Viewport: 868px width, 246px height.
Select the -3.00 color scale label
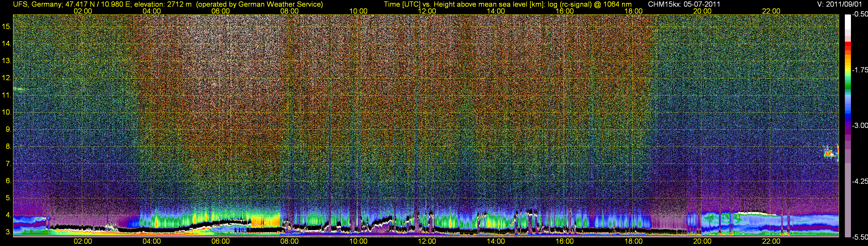[x=860, y=125]
